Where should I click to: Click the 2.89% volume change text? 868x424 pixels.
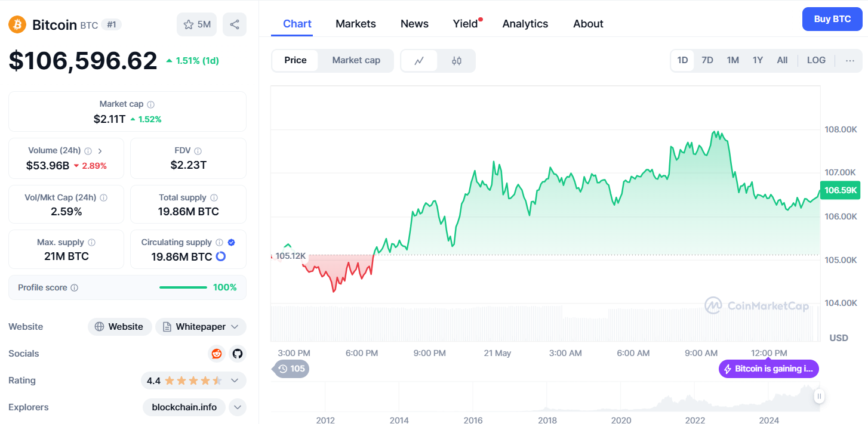[90, 166]
